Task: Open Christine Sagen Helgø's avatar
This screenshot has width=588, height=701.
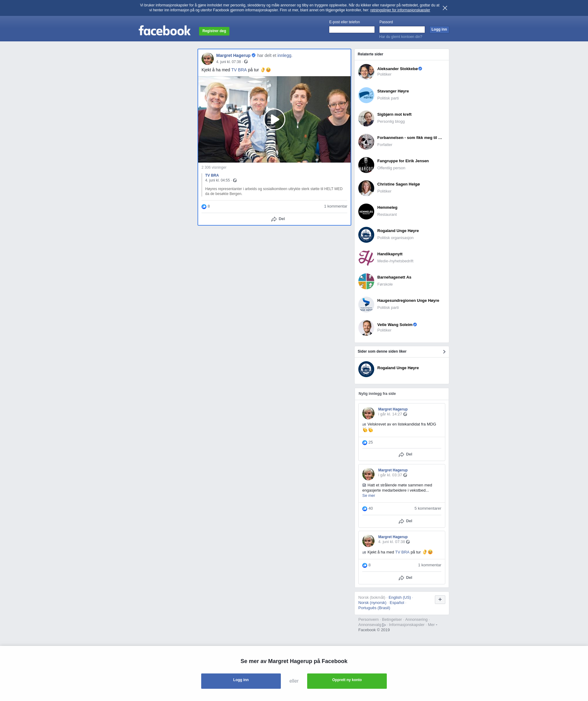Action: tap(366, 188)
